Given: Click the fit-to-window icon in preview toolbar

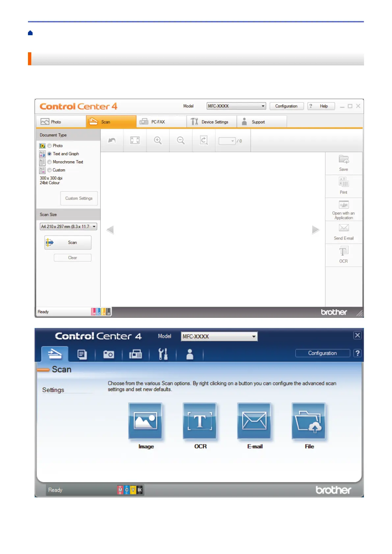Looking at the screenshot, I should pyautogui.click(x=135, y=140).
